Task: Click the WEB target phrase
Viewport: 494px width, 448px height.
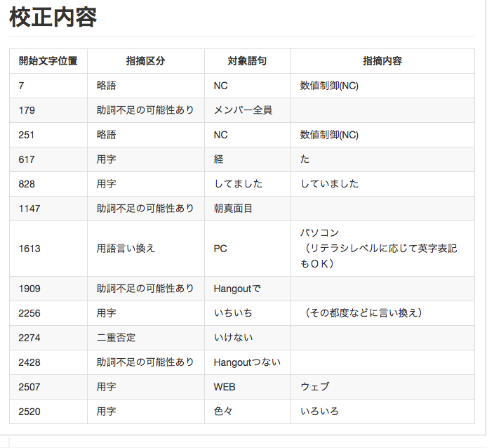Action: coord(225,387)
